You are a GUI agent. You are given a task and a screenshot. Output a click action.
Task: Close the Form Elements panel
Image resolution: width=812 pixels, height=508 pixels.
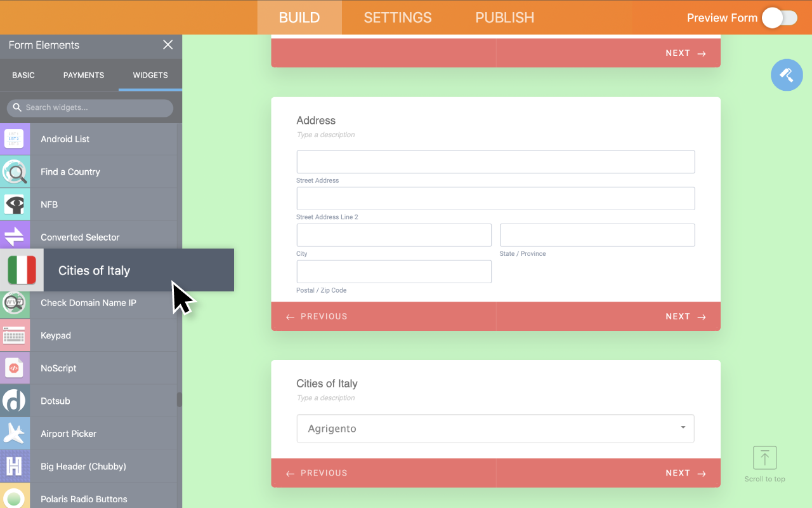[167, 44]
